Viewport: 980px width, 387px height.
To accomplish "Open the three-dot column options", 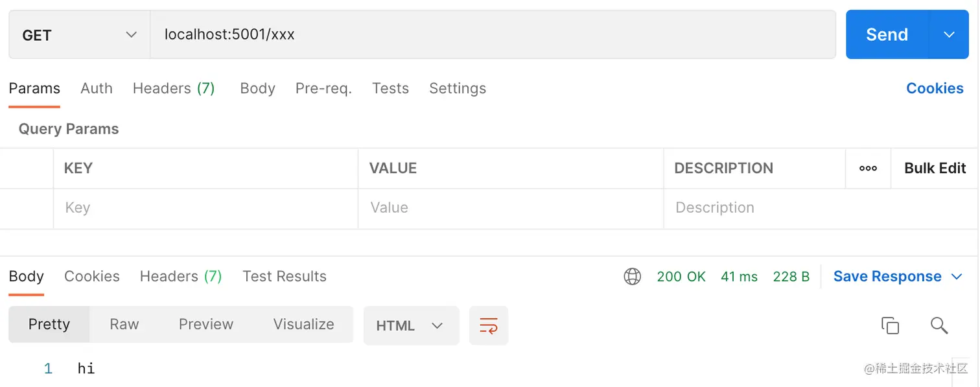I will pyautogui.click(x=868, y=169).
